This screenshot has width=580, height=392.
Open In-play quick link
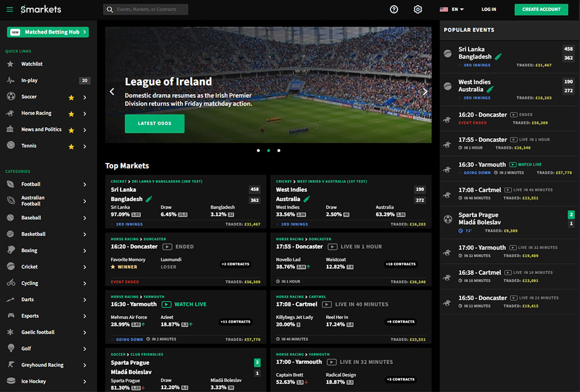coord(29,80)
